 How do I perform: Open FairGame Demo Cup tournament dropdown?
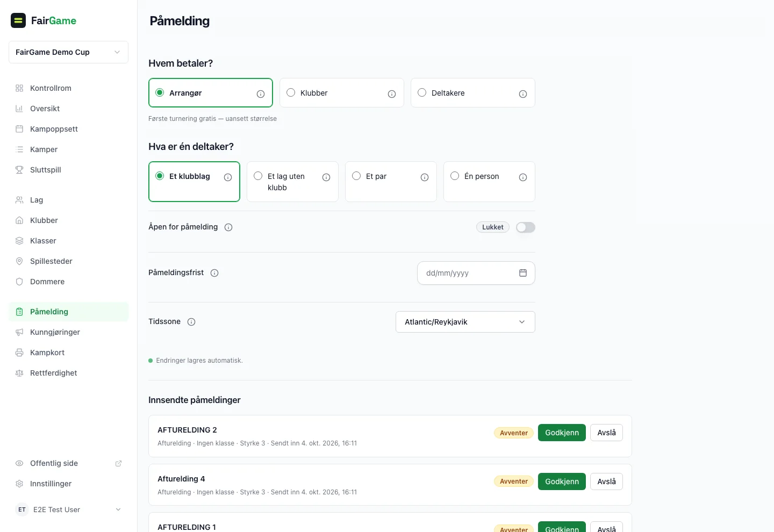click(x=68, y=52)
